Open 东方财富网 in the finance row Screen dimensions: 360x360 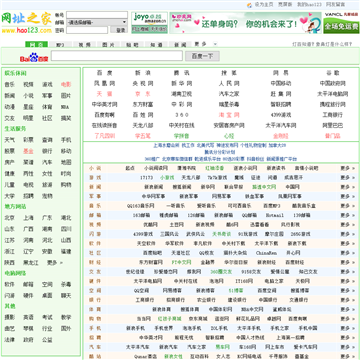click(x=151, y=262)
